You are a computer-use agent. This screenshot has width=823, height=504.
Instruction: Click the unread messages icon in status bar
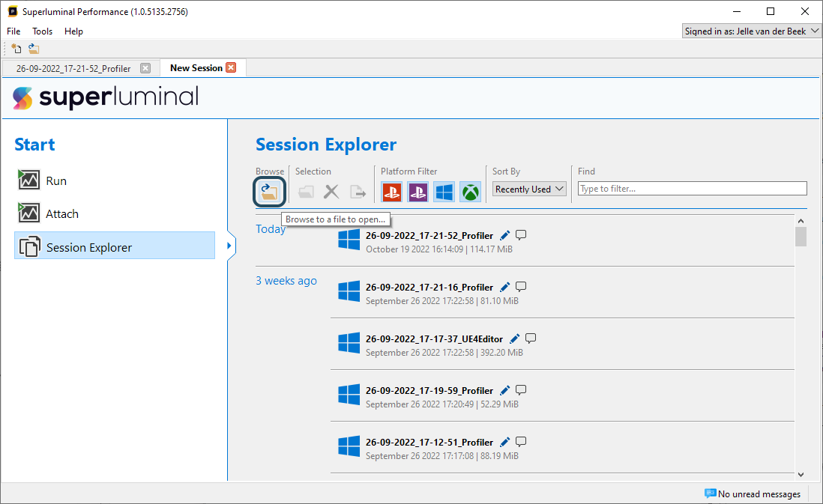(x=710, y=494)
